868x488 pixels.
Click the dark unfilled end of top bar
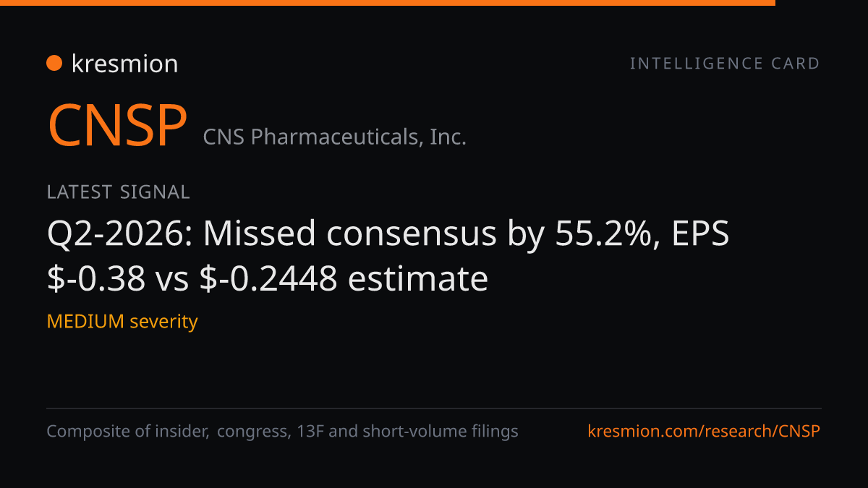point(822,3)
